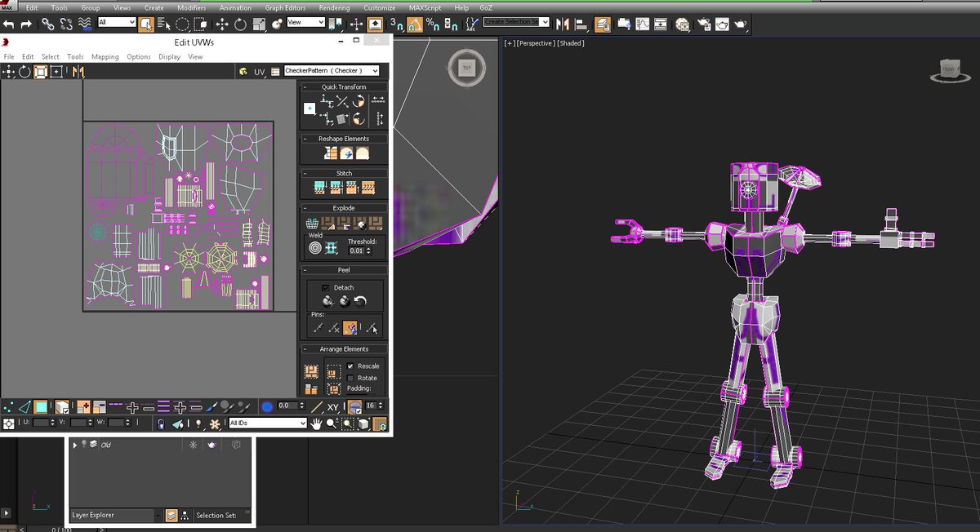980x532 pixels.
Task: Toggle the lock selection padlock icon
Action: pyautogui.click(x=160, y=423)
